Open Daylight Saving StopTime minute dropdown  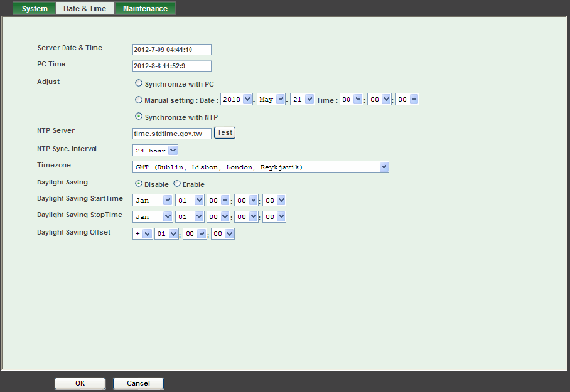click(x=247, y=216)
